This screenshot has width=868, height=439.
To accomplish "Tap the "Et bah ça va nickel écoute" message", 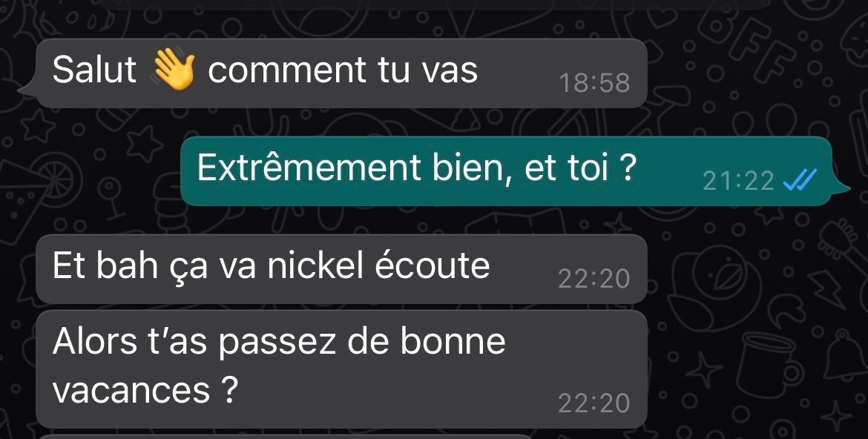I will (341, 269).
